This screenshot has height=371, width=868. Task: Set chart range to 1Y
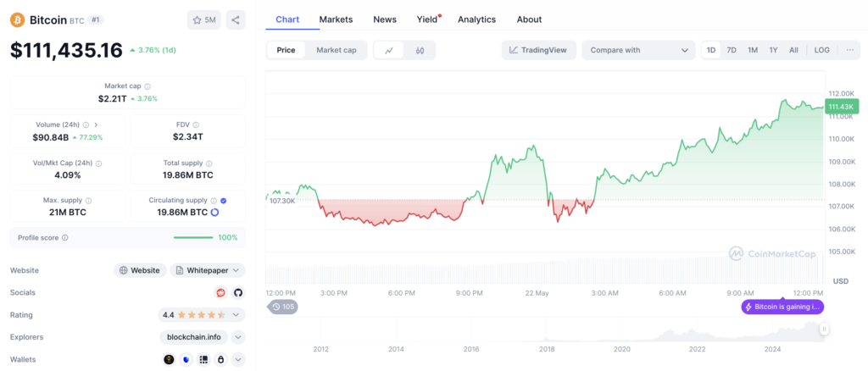[x=773, y=50]
